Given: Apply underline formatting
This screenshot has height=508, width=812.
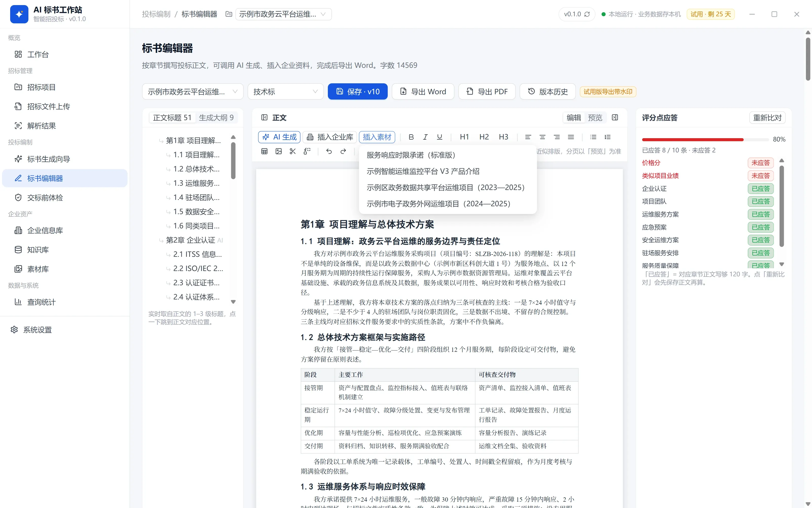Looking at the screenshot, I should tap(439, 137).
